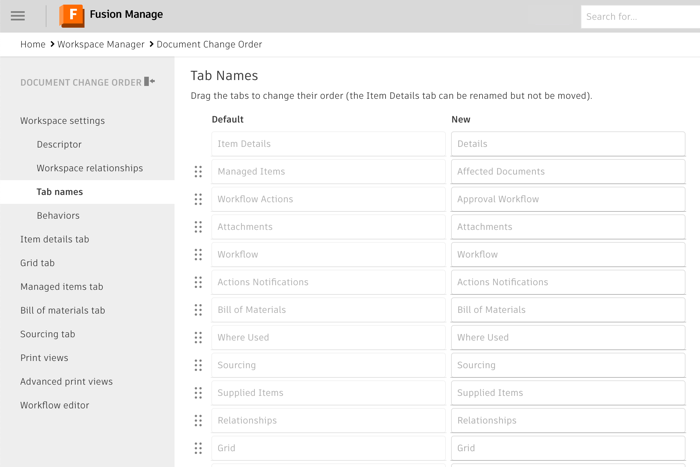Open Managed items tab settings
Viewport: 700px width, 467px height.
pos(62,286)
